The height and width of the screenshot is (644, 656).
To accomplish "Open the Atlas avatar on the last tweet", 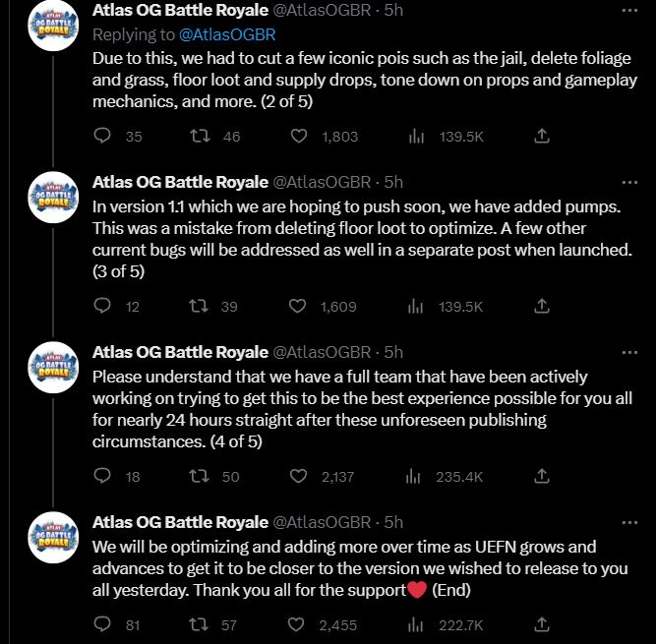I will (x=53, y=538).
